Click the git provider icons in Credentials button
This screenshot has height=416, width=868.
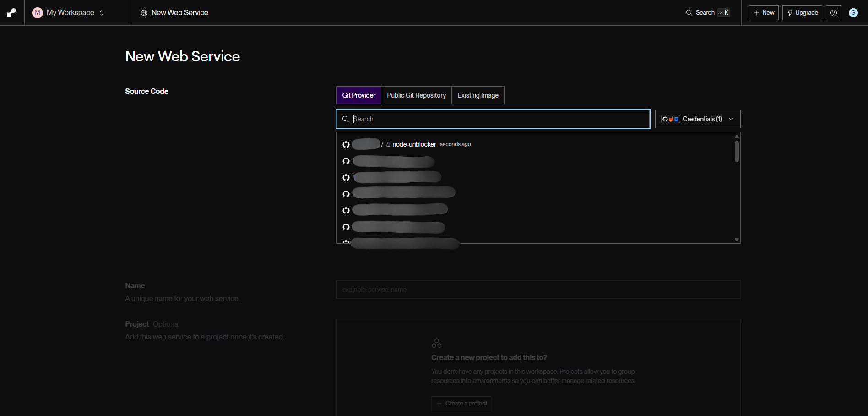670,119
